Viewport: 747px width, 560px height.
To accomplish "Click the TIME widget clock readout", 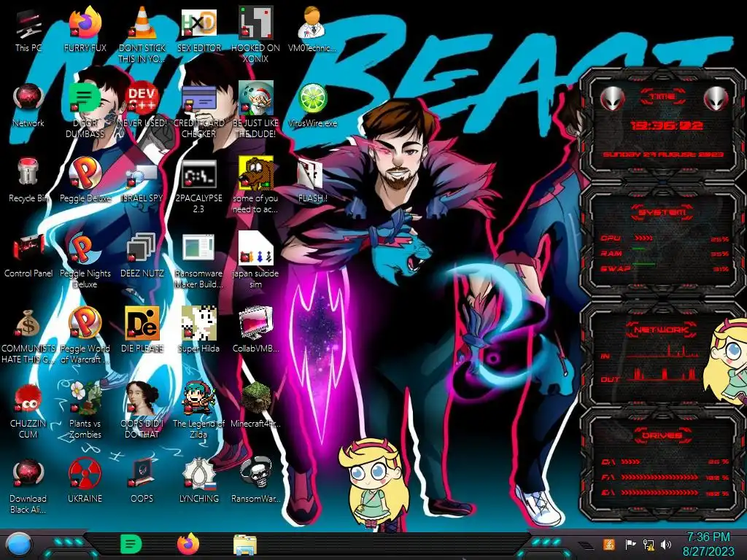I will tap(667, 125).
